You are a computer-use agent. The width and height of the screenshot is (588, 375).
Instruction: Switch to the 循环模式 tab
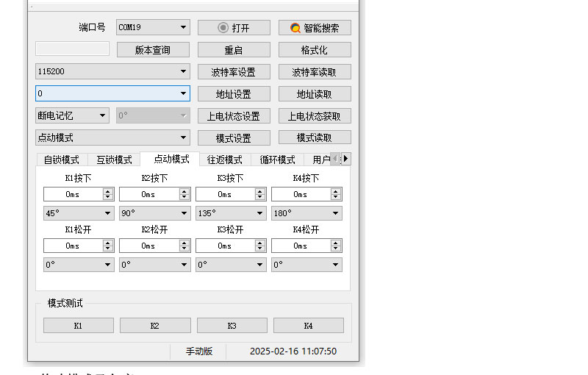point(278,160)
